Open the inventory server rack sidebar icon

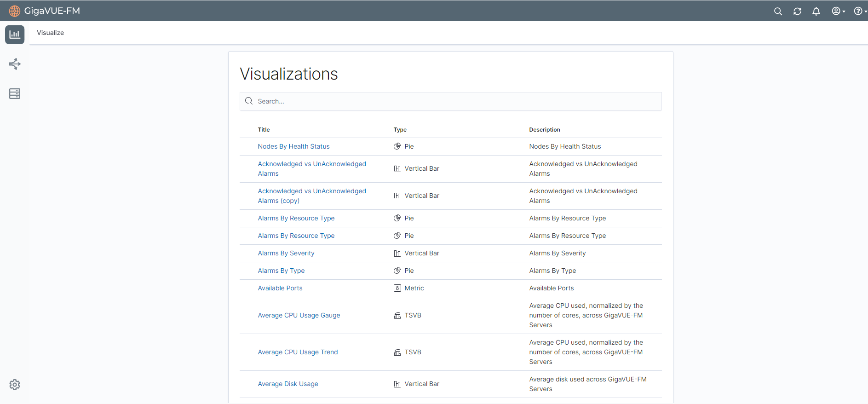(x=15, y=94)
